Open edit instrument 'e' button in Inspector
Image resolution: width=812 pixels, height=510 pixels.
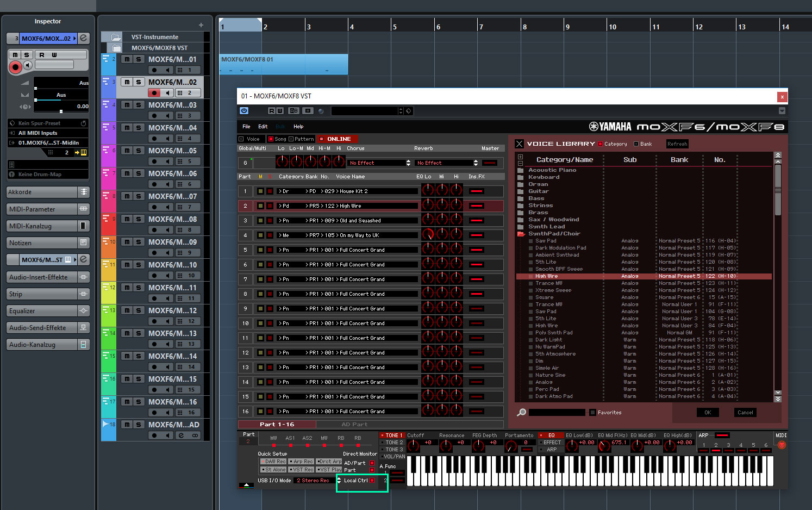84,39
